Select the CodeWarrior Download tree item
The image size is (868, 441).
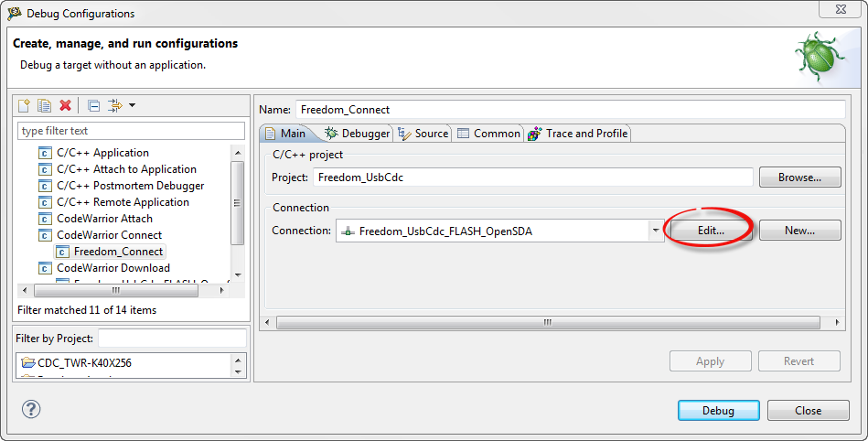113,268
